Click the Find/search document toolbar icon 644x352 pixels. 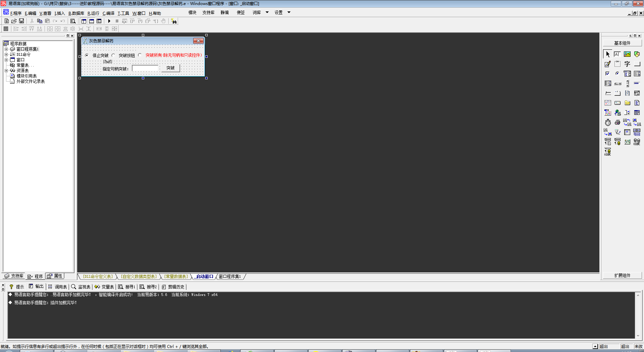click(x=73, y=21)
